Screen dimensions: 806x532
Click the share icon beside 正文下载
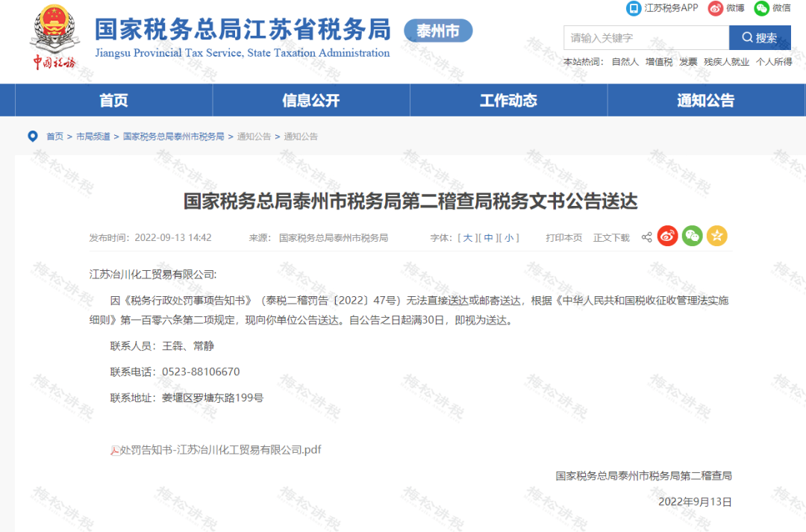646,237
